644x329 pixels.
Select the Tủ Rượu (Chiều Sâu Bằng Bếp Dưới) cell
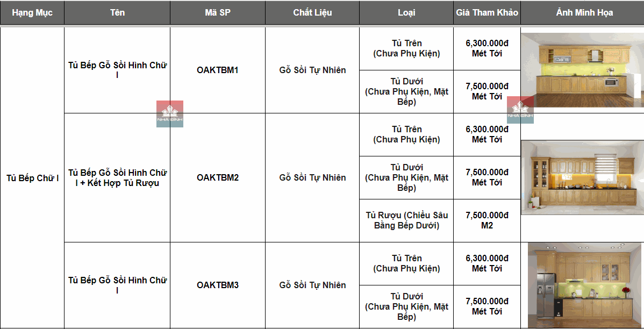pos(406,220)
